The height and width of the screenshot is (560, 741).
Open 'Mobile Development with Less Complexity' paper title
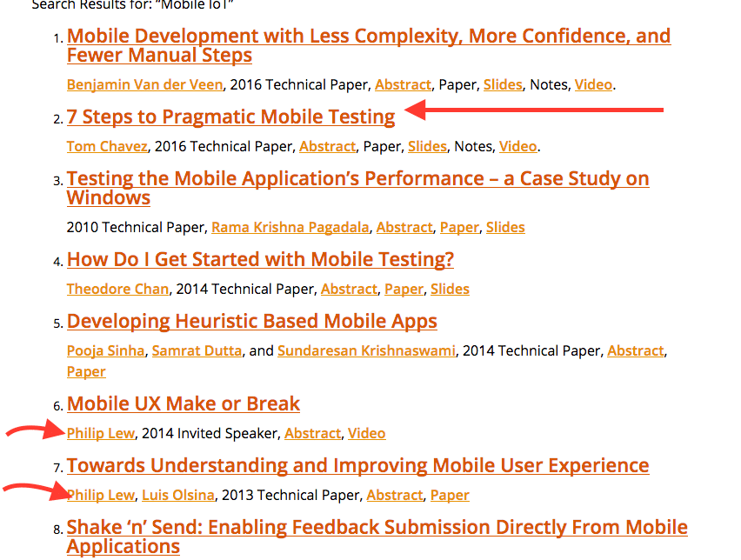368,37
